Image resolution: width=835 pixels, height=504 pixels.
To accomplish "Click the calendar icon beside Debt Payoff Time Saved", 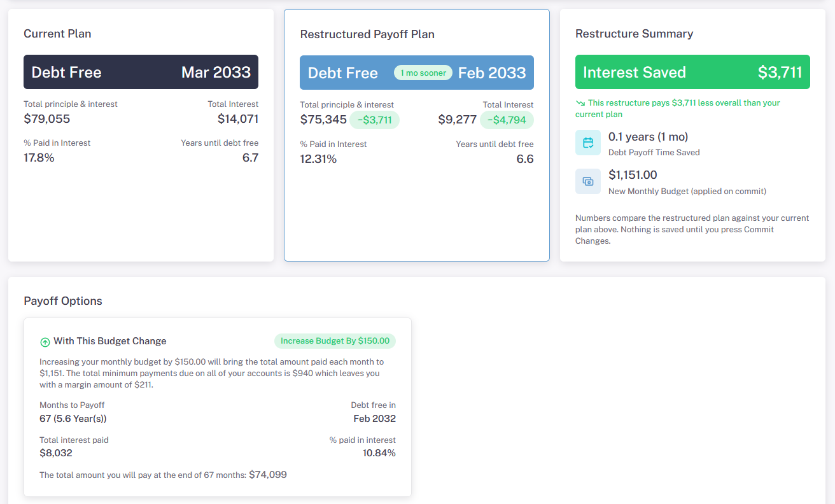I will 588,143.
